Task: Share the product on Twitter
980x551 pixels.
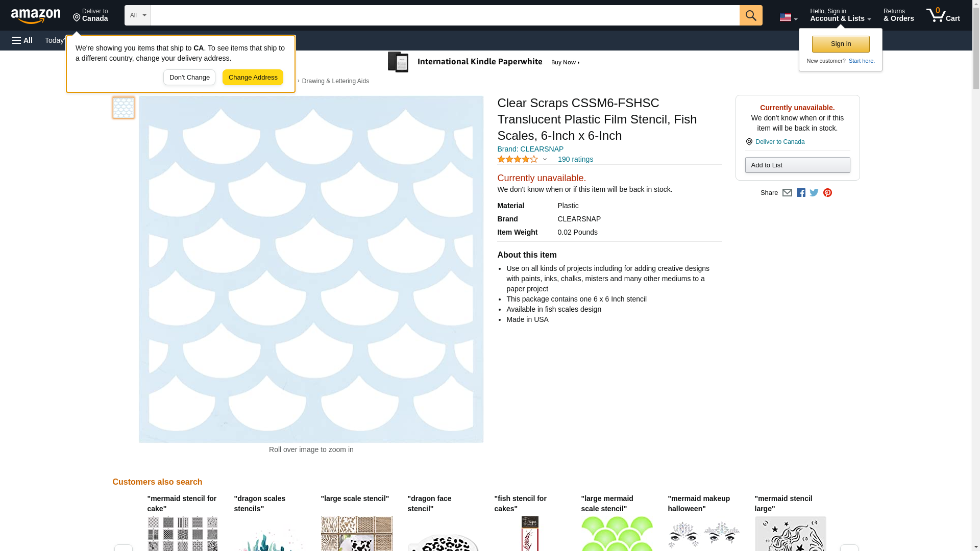Action: [814, 193]
